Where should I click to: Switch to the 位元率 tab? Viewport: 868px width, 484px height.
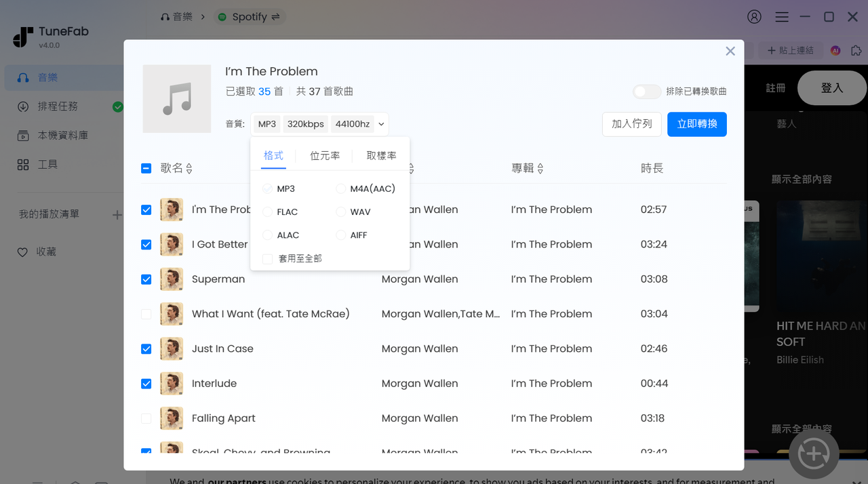coord(325,155)
